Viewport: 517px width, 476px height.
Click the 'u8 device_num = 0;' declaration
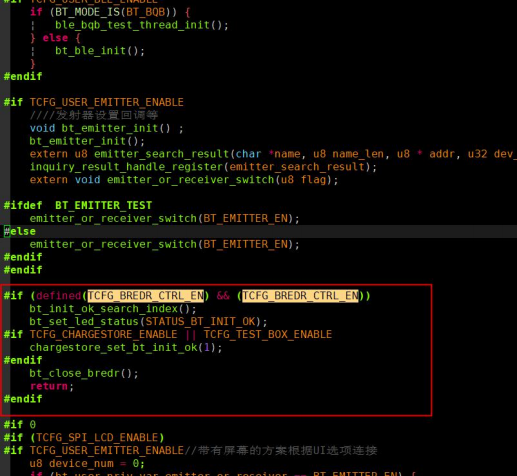pyautogui.click(x=87, y=463)
